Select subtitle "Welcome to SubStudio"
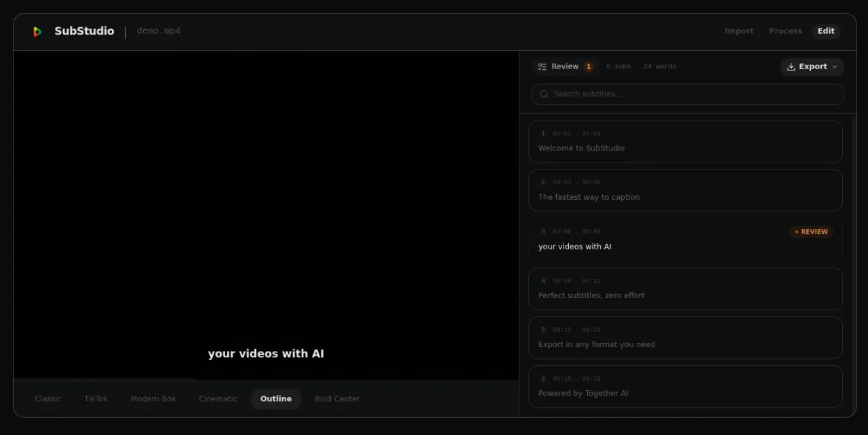The image size is (868, 435). tap(686, 142)
